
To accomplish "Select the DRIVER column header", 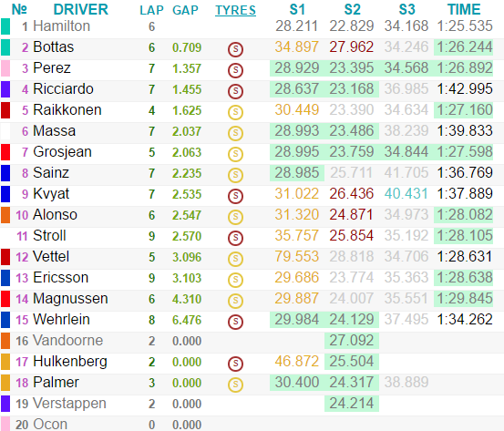I will (x=81, y=9).
